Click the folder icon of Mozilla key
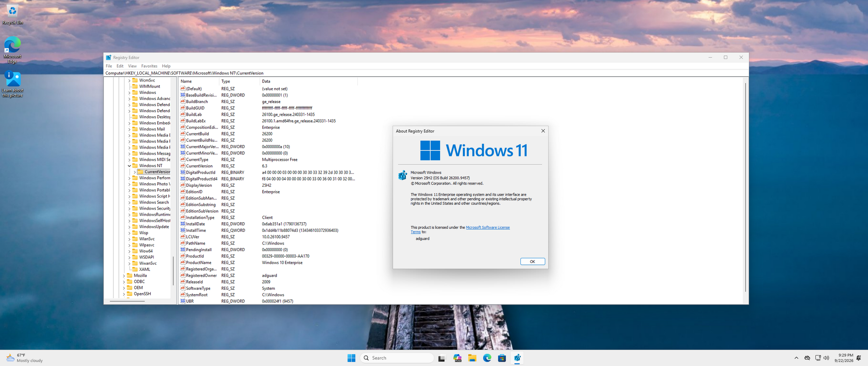Viewport: 868px width, 366px height. [129, 276]
